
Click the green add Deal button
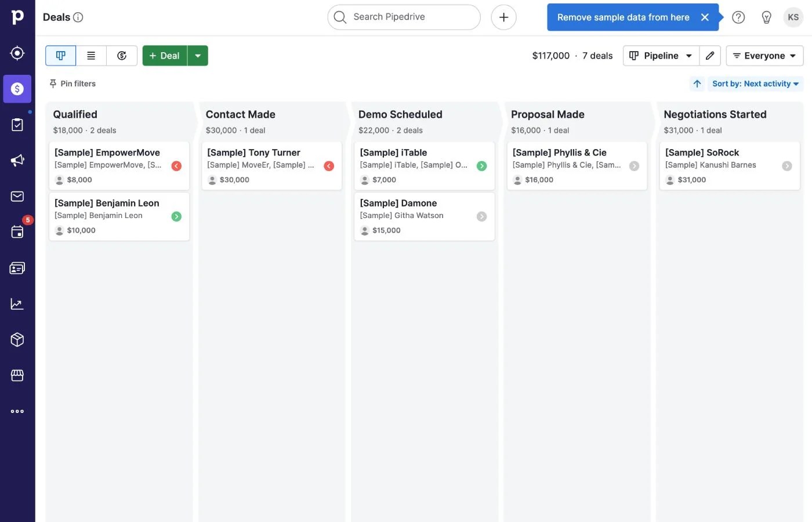click(165, 56)
